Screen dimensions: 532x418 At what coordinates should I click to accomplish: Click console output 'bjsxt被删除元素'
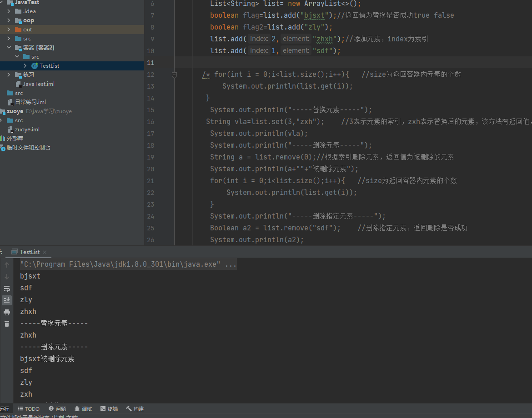point(47,358)
